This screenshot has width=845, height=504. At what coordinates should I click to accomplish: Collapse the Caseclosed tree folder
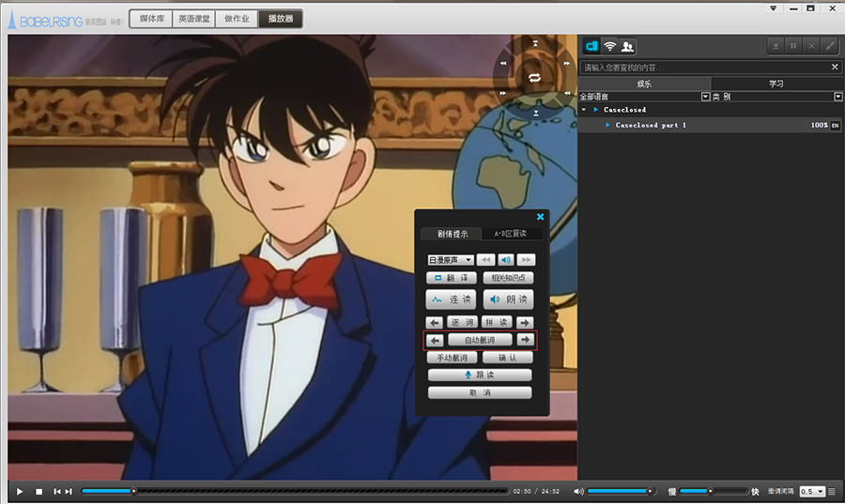(x=584, y=110)
